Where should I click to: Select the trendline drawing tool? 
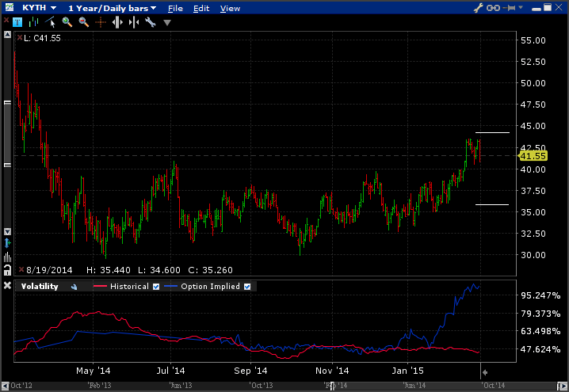(x=51, y=22)
